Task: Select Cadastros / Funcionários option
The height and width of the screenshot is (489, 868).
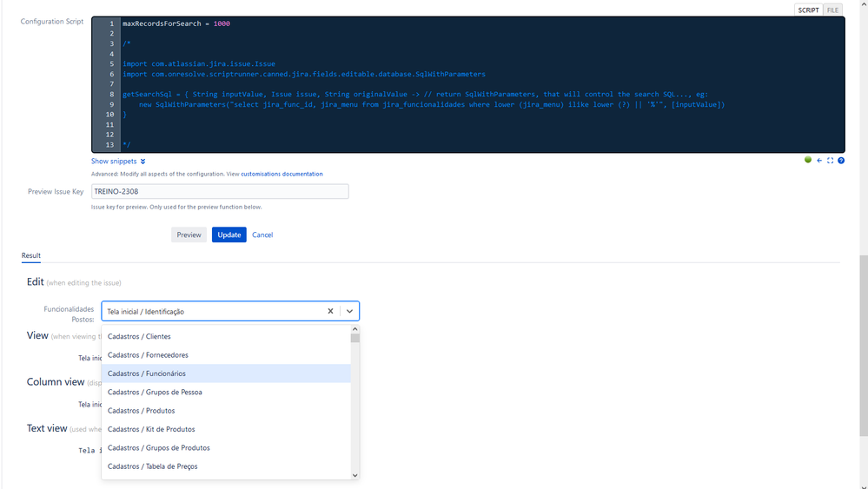Action: coord(226,373)
